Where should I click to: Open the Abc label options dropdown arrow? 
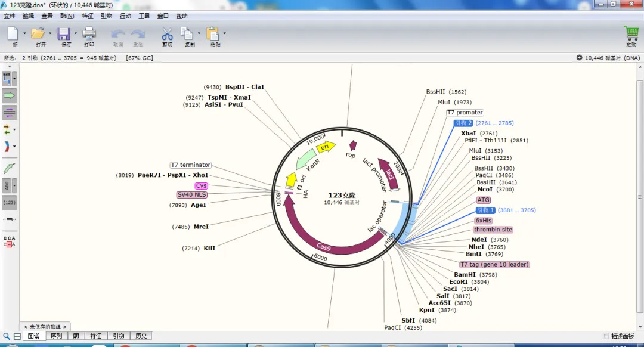point(15,185)
